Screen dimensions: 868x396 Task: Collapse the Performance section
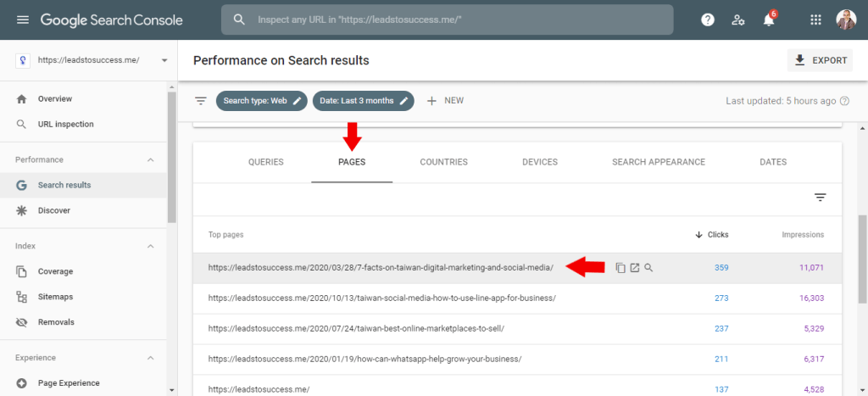(x=151, y=159)
